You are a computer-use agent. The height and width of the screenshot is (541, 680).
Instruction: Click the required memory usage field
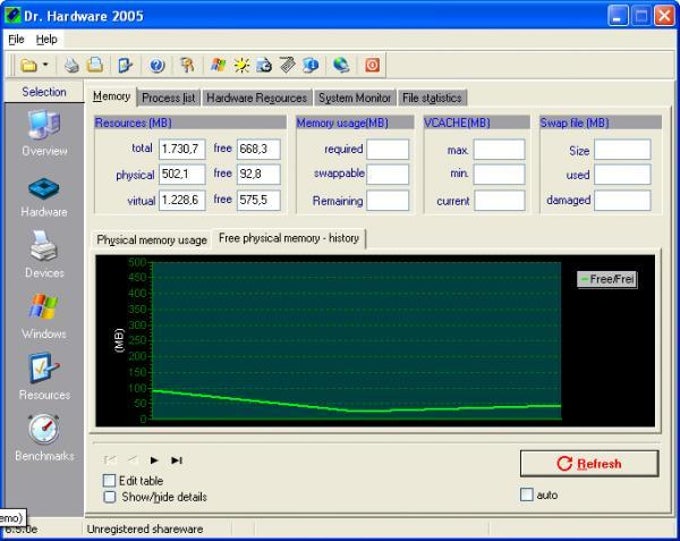coord(388,150)
